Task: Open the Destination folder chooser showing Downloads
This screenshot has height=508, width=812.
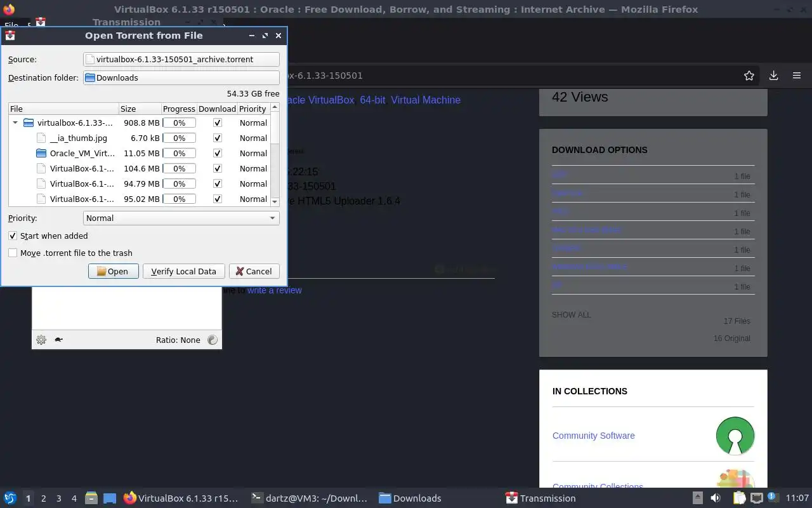Action: (x=181, y=77)
